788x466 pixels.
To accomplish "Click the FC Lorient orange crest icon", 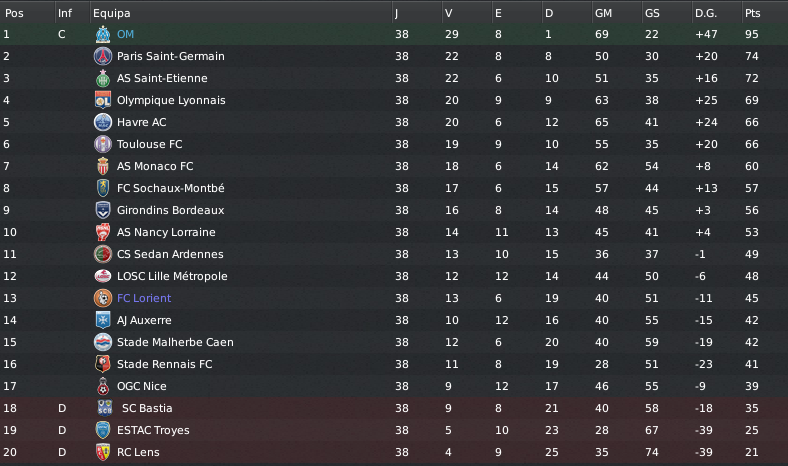I will coord(102,298).
